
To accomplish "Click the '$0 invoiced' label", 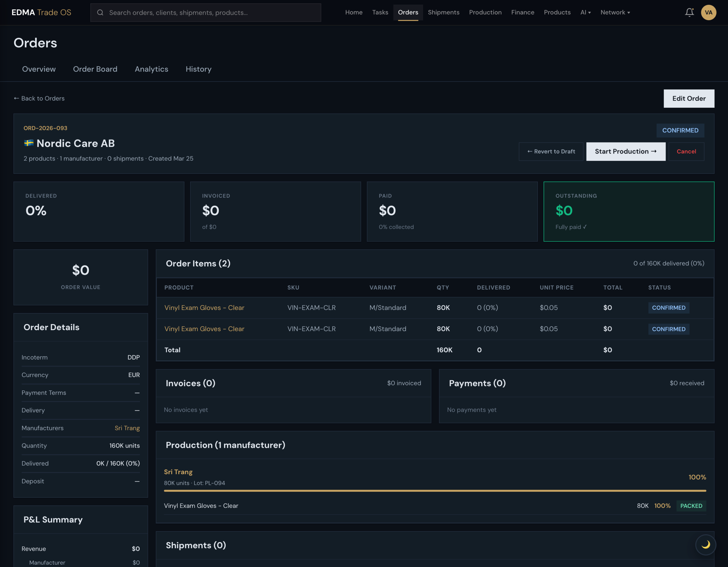I will click(404, 383).
